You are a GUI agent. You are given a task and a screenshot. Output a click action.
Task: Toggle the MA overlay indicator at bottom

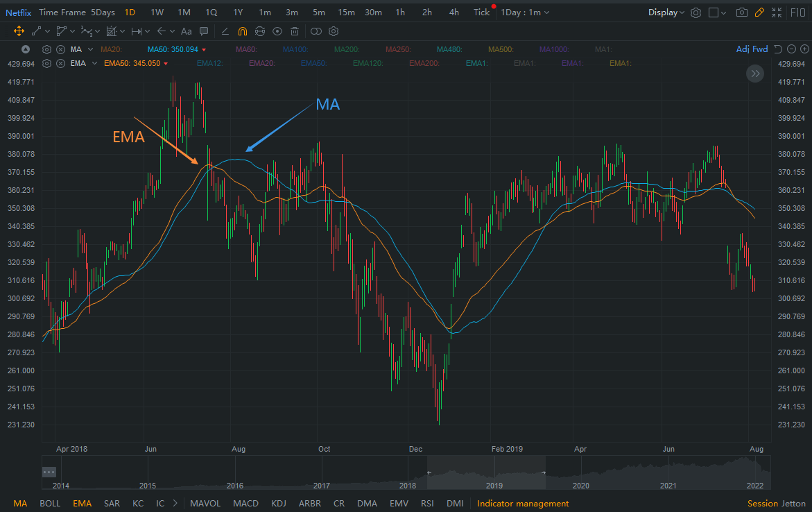20,504
